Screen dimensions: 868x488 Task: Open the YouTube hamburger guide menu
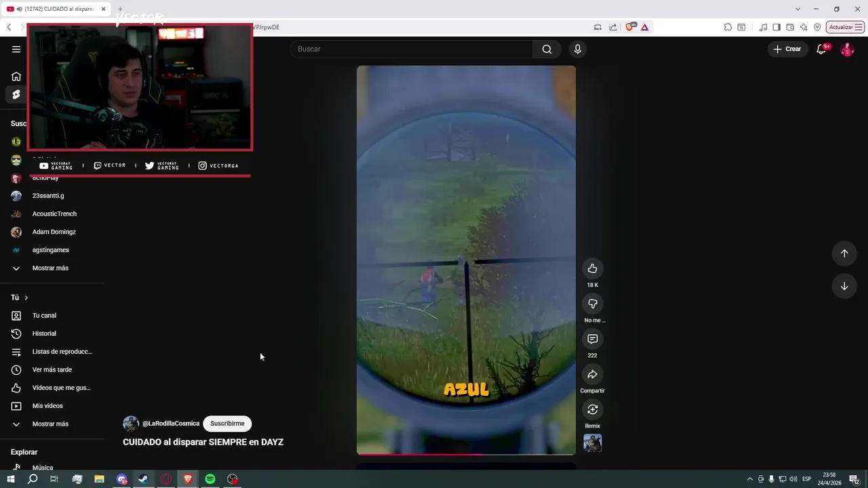[16, 49]
